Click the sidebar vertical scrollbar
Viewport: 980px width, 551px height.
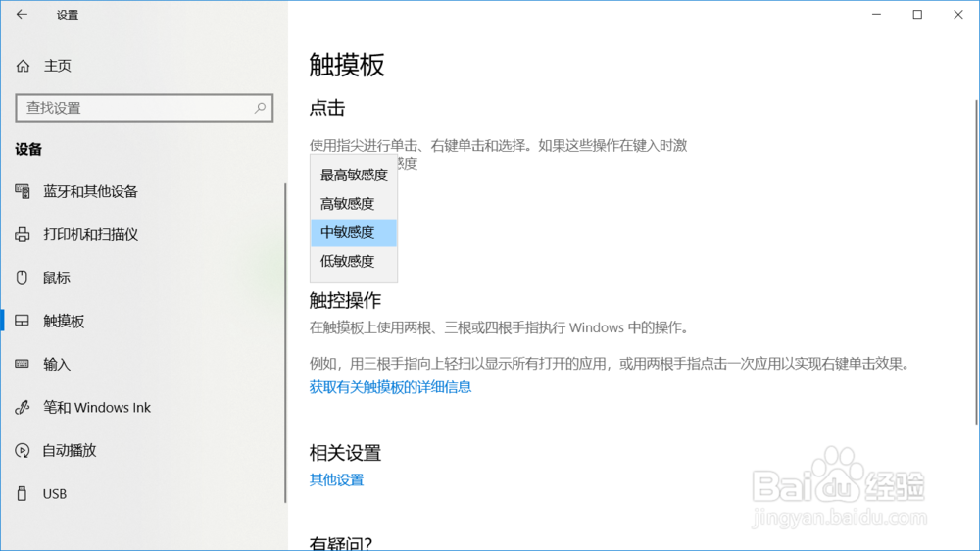(x=285, y=343)
